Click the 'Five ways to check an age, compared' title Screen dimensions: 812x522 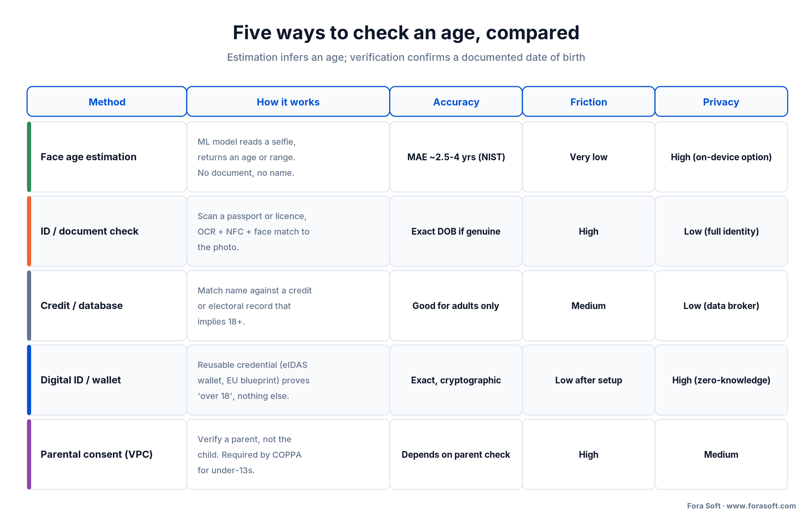pyautogui.click(x=406, y=33)
